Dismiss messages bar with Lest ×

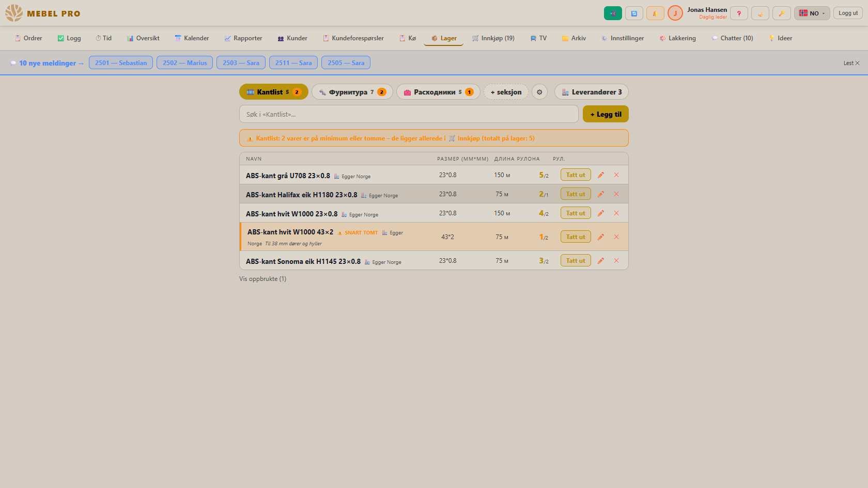point(851,63)
